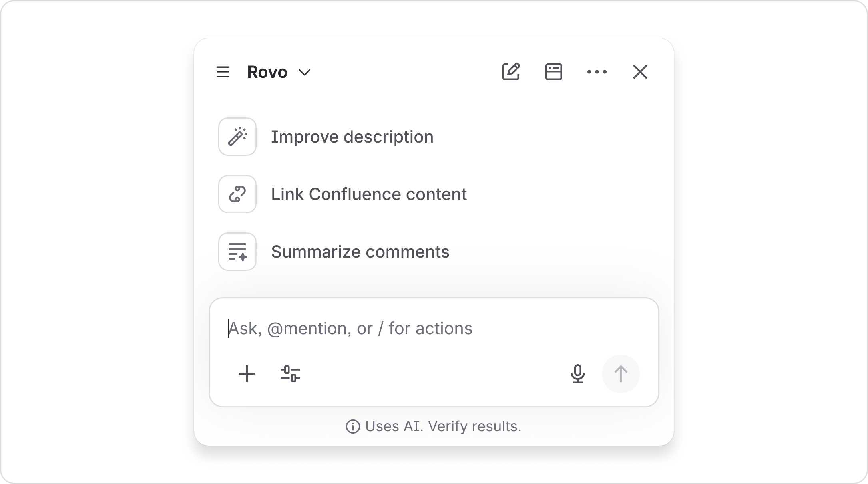Click inside the Ask anything input field
The width and height of the screenshot is (868, 484).
[400, 328]
